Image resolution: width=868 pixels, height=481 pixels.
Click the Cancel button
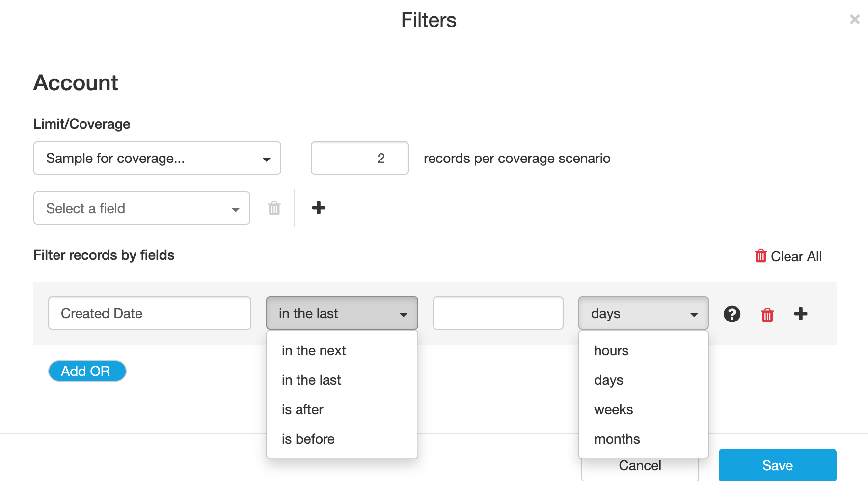tap(640, 466)
